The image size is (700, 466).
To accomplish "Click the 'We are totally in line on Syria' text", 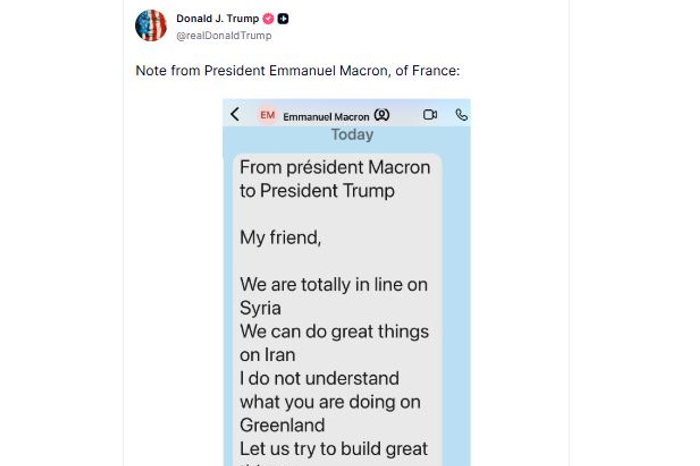I will point(333,296).
